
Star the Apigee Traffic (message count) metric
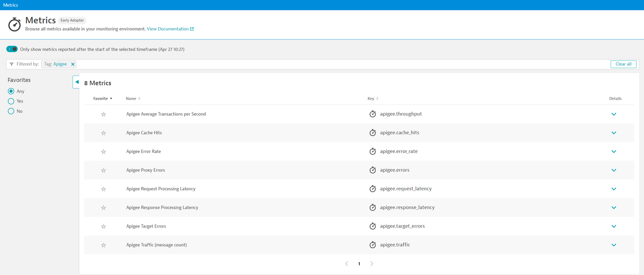103,245
